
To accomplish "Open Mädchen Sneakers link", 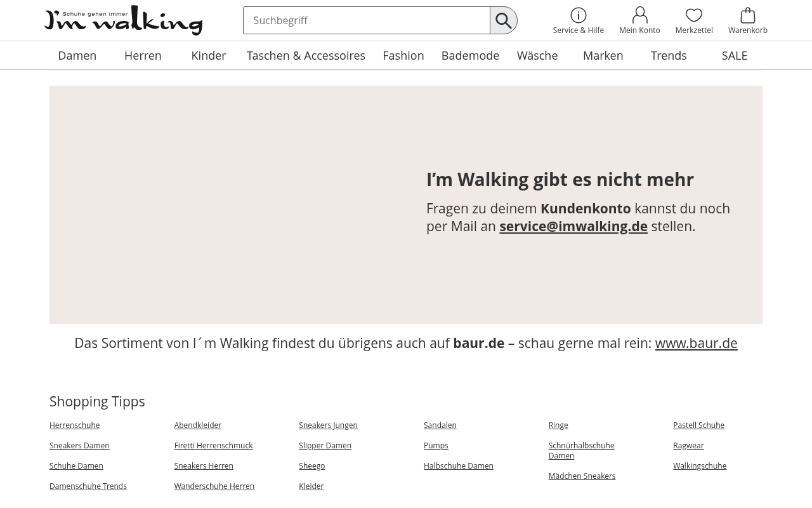I will [582, 476].
